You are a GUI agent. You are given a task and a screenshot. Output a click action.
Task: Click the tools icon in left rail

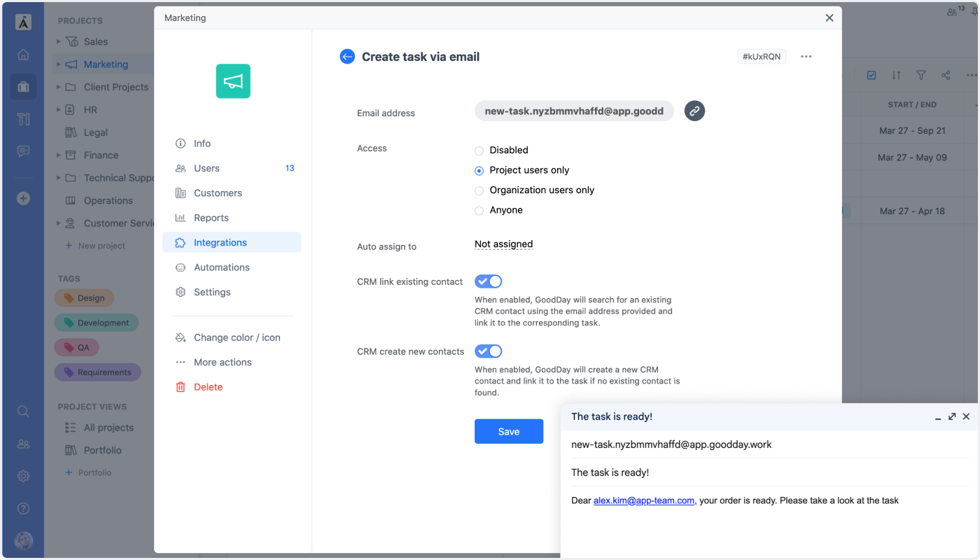[x=23, y=119]
